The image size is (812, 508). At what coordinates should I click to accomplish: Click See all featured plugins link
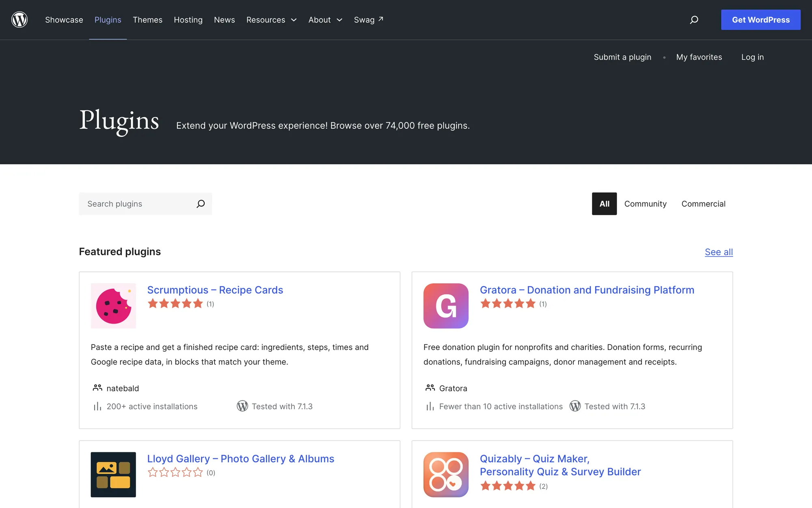(719, 252)
